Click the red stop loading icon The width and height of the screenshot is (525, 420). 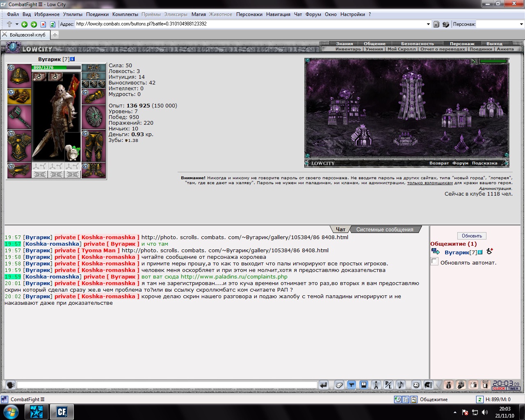(x=43, y=24)
